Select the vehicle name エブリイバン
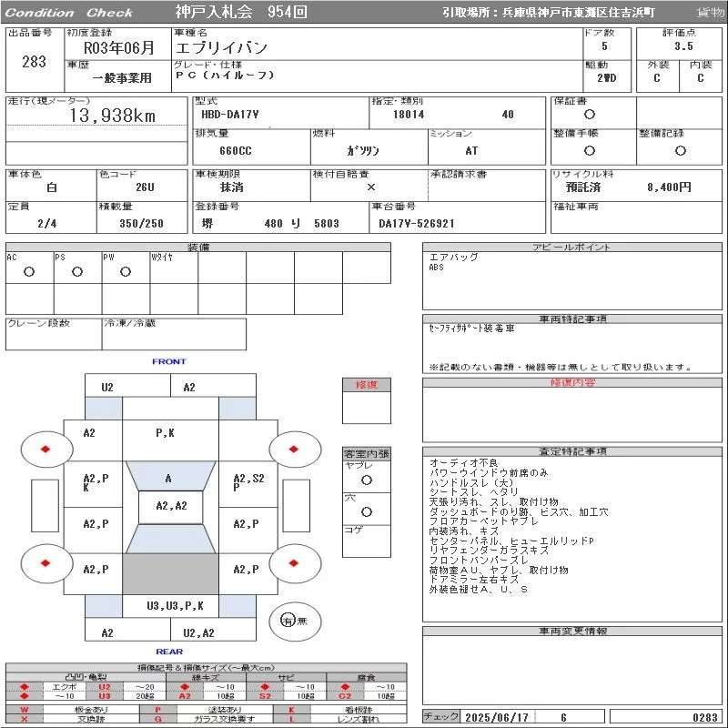The image size is (728, 728). click(x=221, y=47)
